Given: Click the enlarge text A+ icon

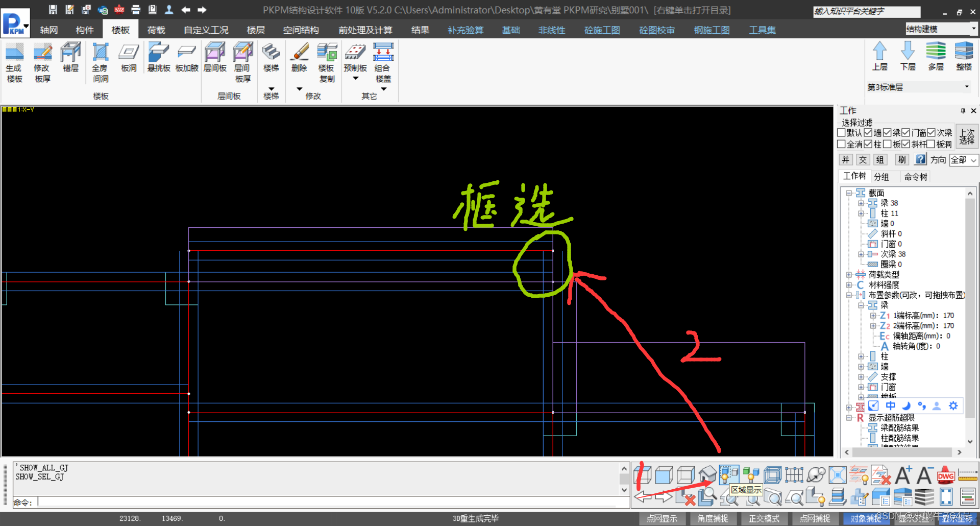Looking at the screenshot, I should [x=903, y=475].
